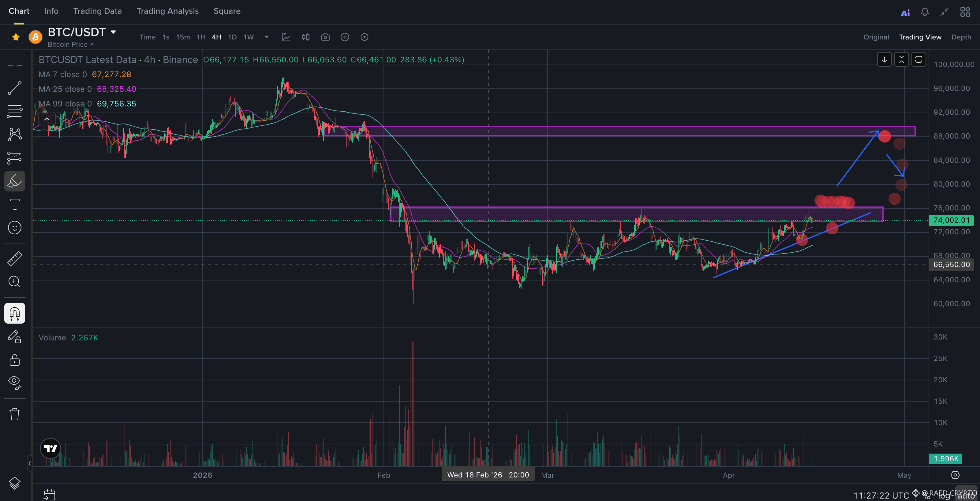Open the Info tab
The image size is (980, 501).
[x=51, y=11]
